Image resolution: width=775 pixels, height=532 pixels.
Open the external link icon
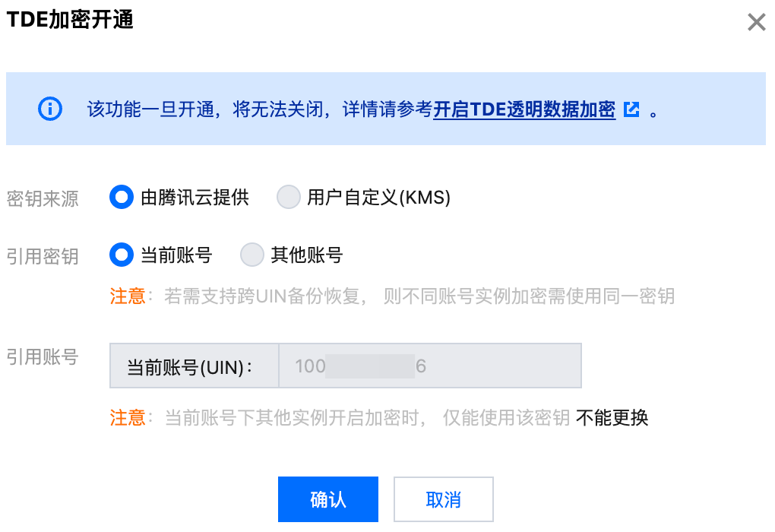coord(631,109)
